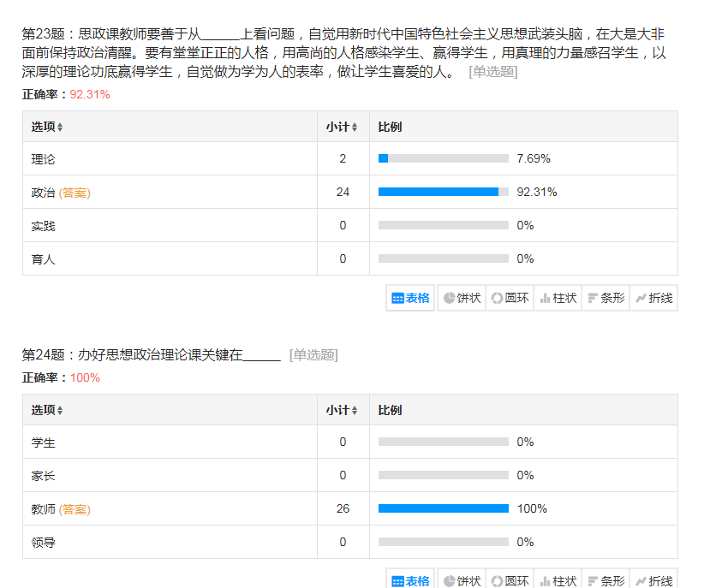Image resolution: width=710 pixels, height=588 pixels.
Task: Select table view for question 23
Action: point(411,298)
